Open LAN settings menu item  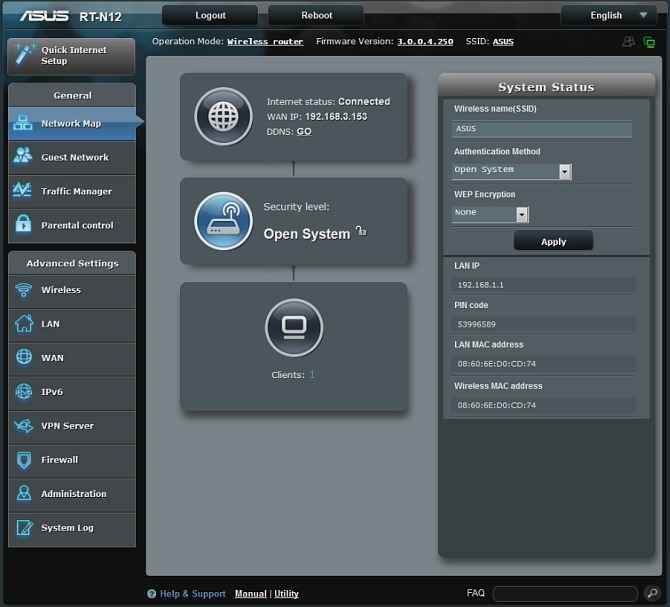(x=72, y=324)
